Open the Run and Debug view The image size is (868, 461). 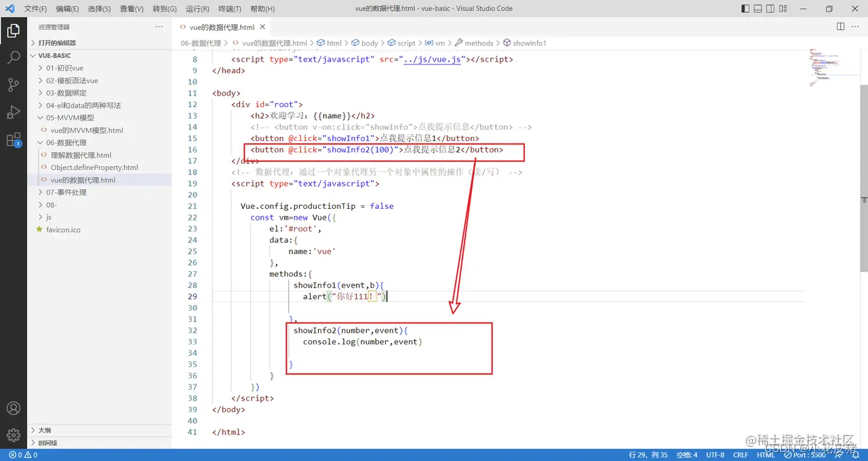tap(13, 113)
